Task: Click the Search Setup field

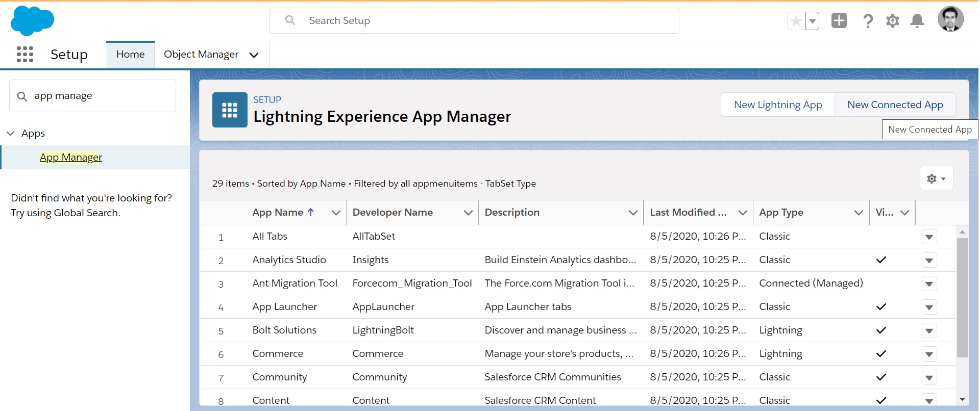Action: click(474, 21)
